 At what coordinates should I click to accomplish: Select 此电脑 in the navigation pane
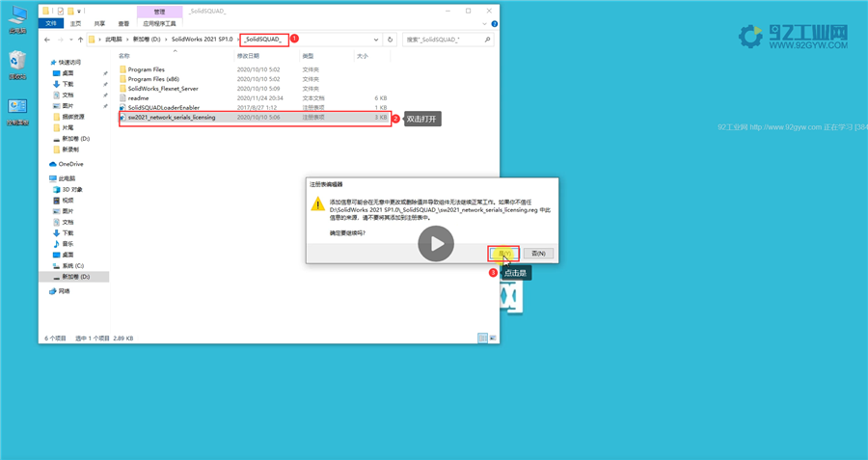67,178
